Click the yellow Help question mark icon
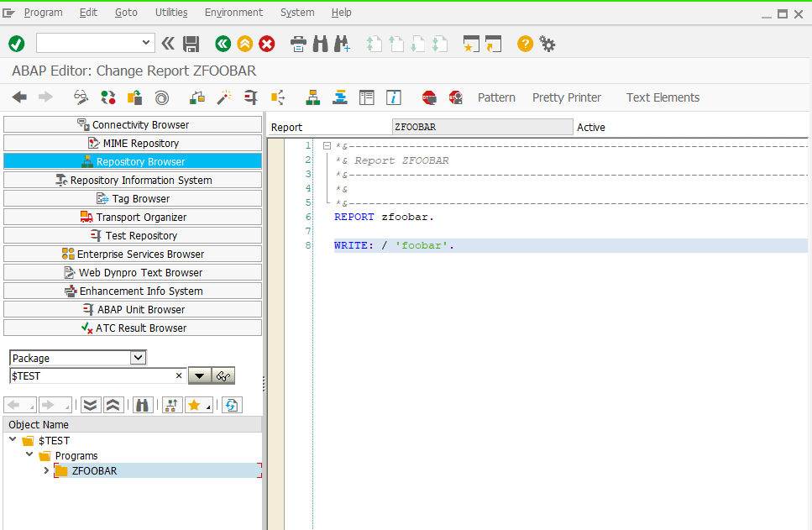 pyautogui.click(x=525, y=44)
